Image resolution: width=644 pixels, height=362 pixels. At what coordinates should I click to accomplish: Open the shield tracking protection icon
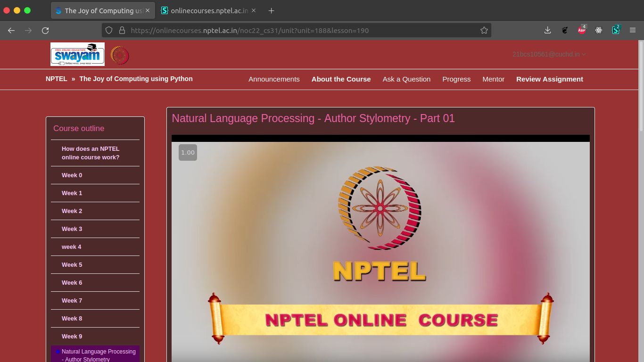pos(109,30)
